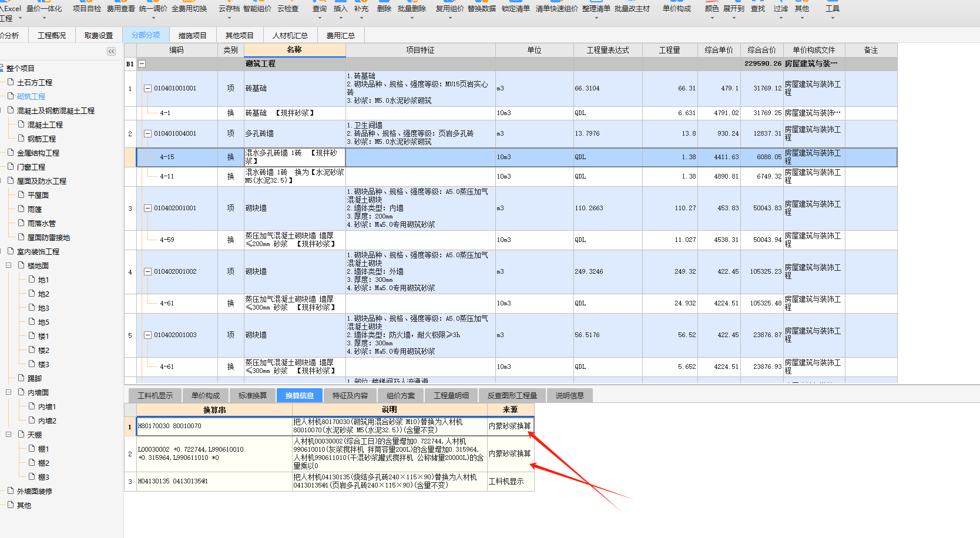980x538 pixels.
Task: Open 反查图形工程量 bottom tab
Action: [x=512, y=395]
